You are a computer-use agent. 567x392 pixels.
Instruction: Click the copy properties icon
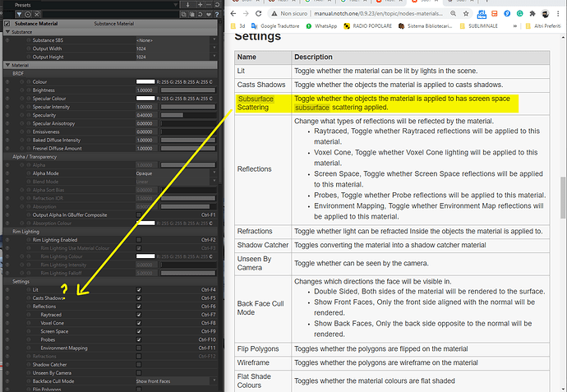184,15
